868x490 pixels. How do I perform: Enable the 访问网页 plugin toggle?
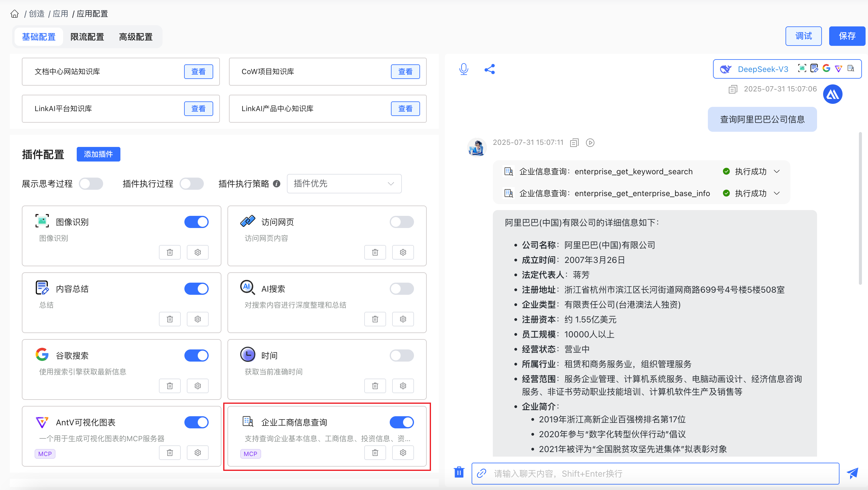pyautogui.click(x=402, y=222)
